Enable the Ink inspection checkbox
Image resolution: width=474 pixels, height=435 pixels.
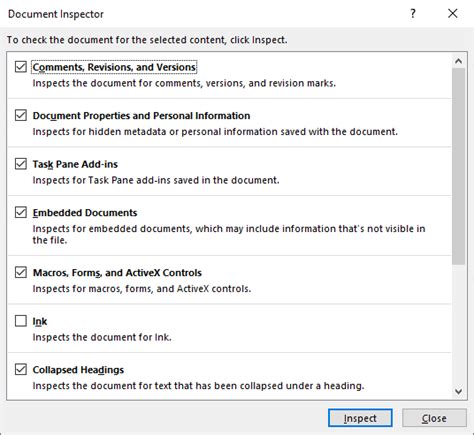(x=21, y=321)
